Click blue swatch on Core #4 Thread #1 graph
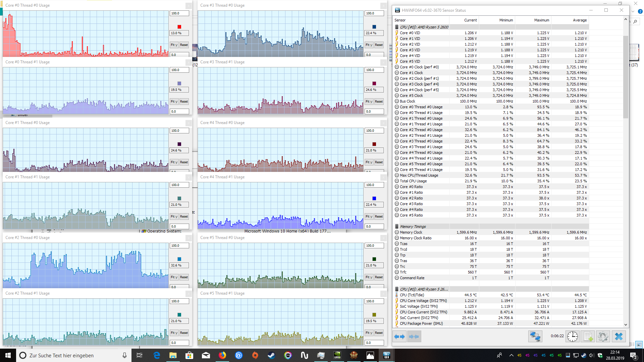 click(x=374, y=198)
